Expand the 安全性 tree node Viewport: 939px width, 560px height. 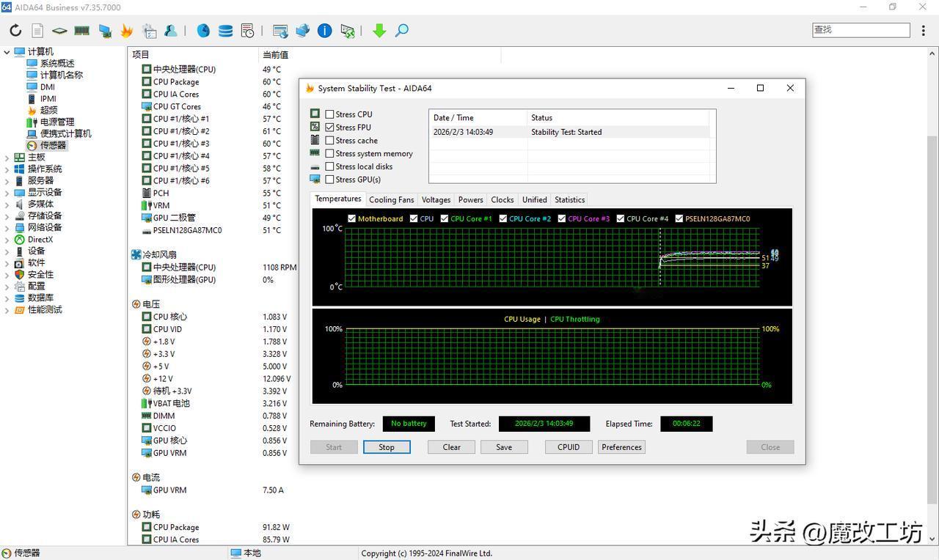(x=7, y=274)
